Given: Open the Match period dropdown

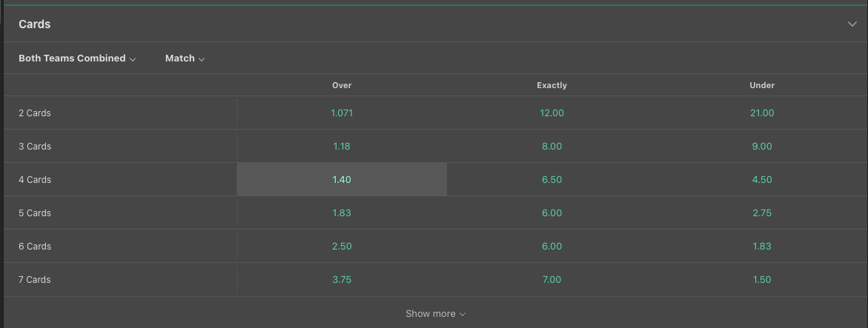Looking at the screenshot, I should [185, 58].
